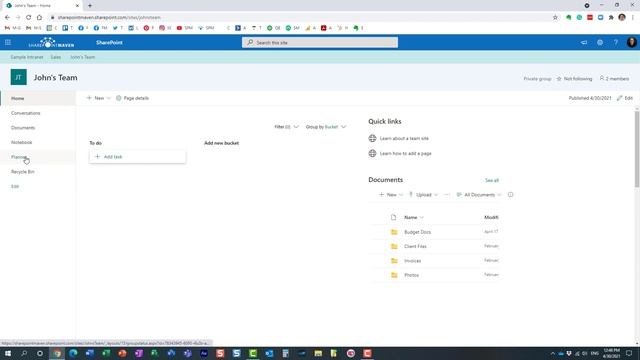
Task: Open the account profile picture in SharePoint header
Action: click(x=631, y=42)
